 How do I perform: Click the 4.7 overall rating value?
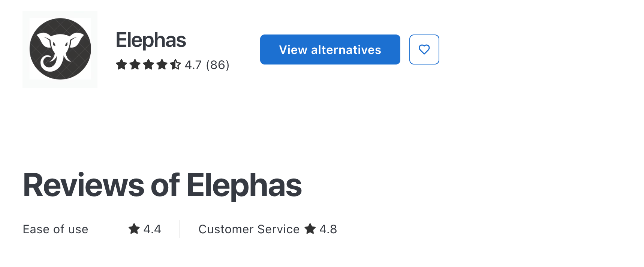tap(193, 65)
